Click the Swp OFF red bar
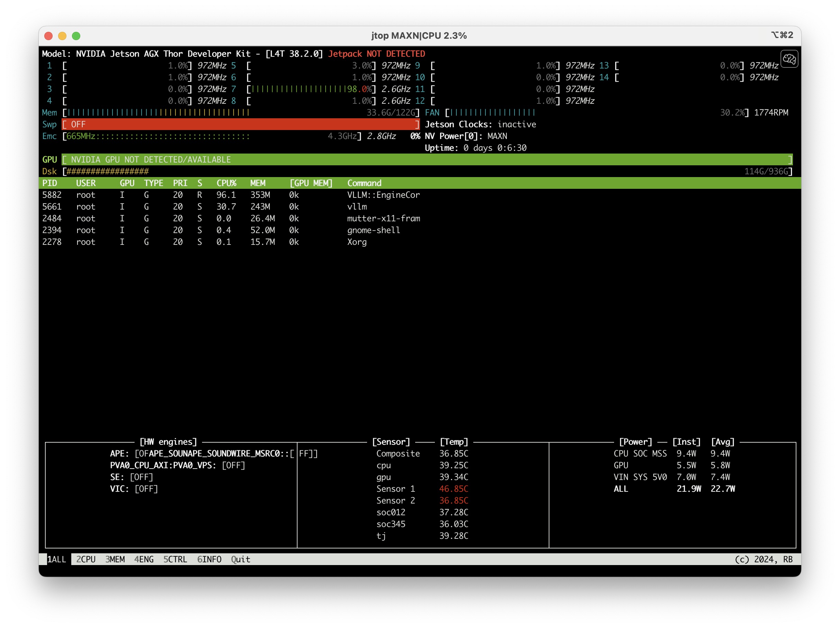This screenshot has height=628, width=840. (x=240, y=124)
